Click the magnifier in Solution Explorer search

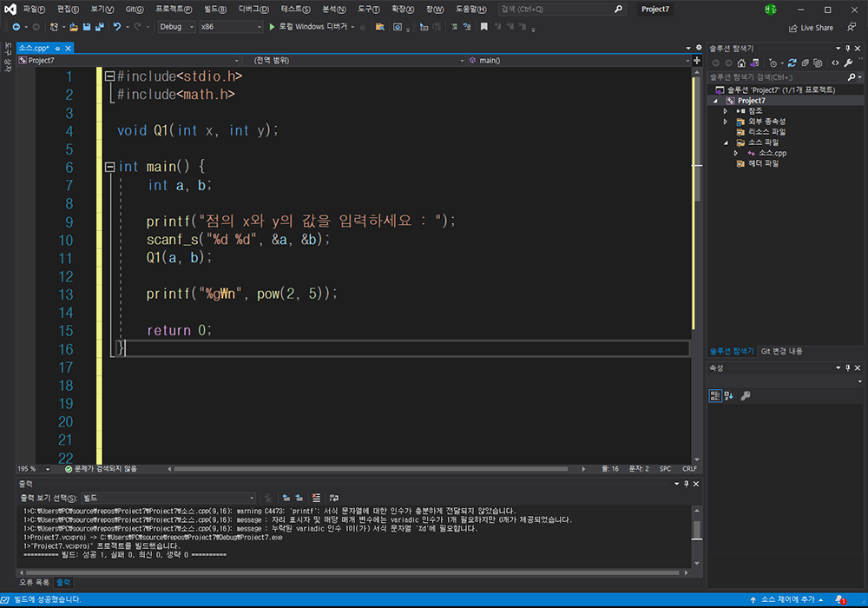[x=852, y=77]
